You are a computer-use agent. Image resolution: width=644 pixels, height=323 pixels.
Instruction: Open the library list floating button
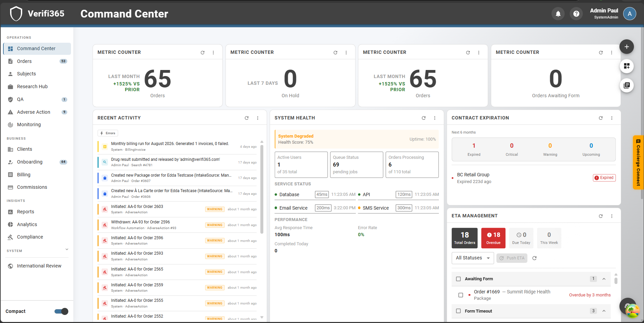tap(627, 85)
